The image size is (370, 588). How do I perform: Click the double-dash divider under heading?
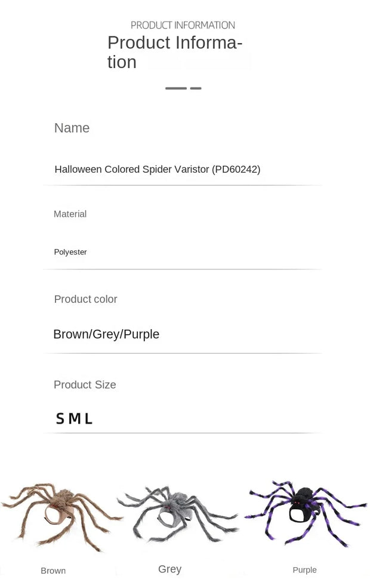(x=183, y=88)
